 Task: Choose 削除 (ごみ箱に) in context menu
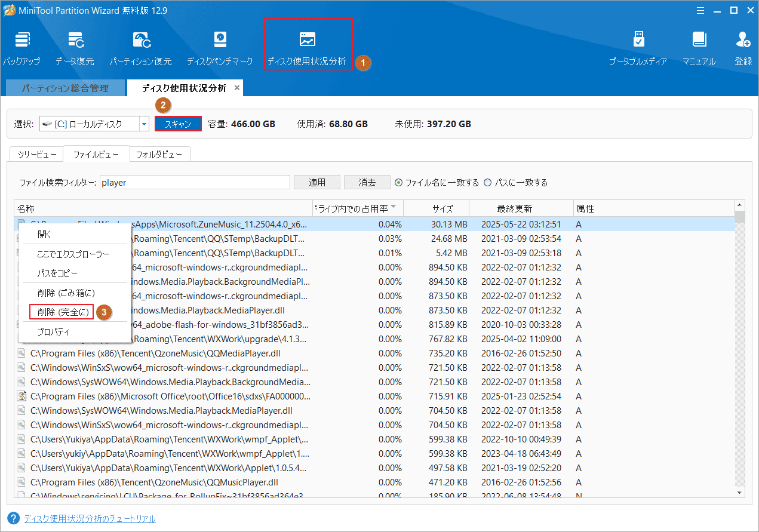coord(75,293)
